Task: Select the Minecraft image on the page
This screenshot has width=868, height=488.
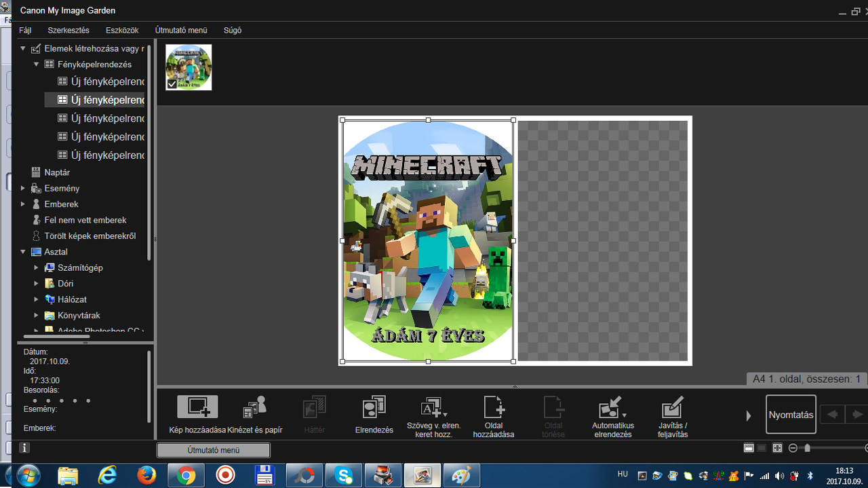Action: tap(428, 241)
